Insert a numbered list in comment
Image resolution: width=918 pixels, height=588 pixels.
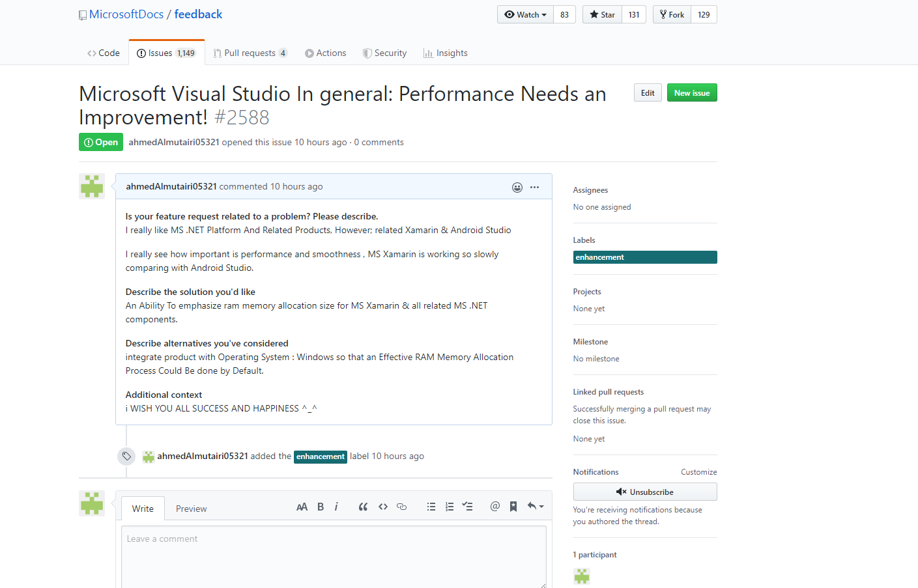(x=449, y=506)
